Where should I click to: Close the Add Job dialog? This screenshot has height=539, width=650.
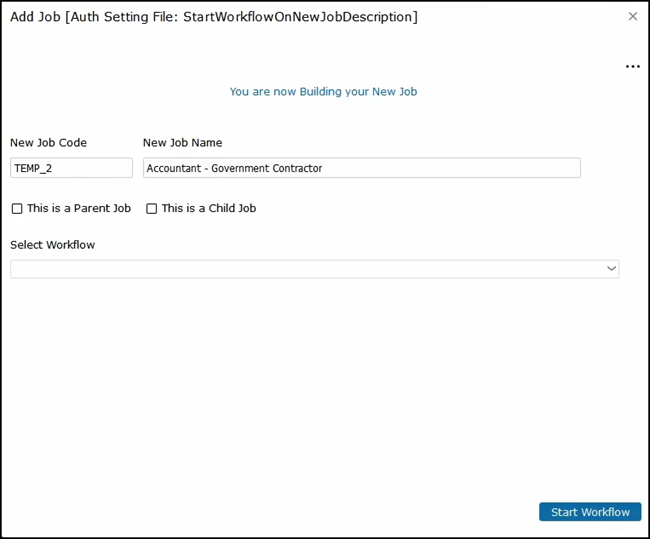point(632,17)
